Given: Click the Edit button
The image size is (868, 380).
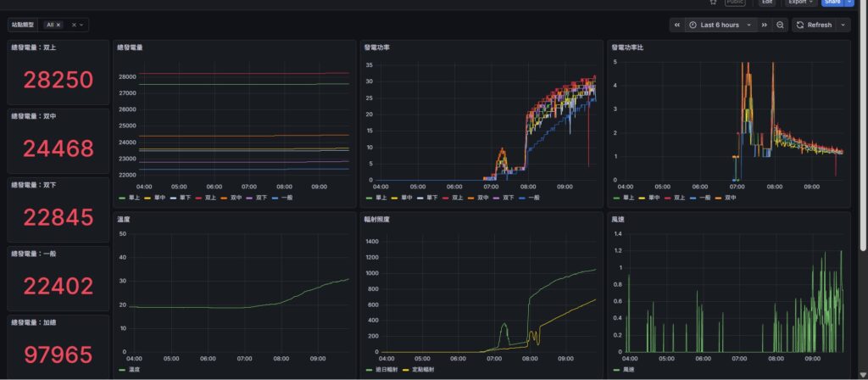Looking at the screenshot, I should coord(766,2).
